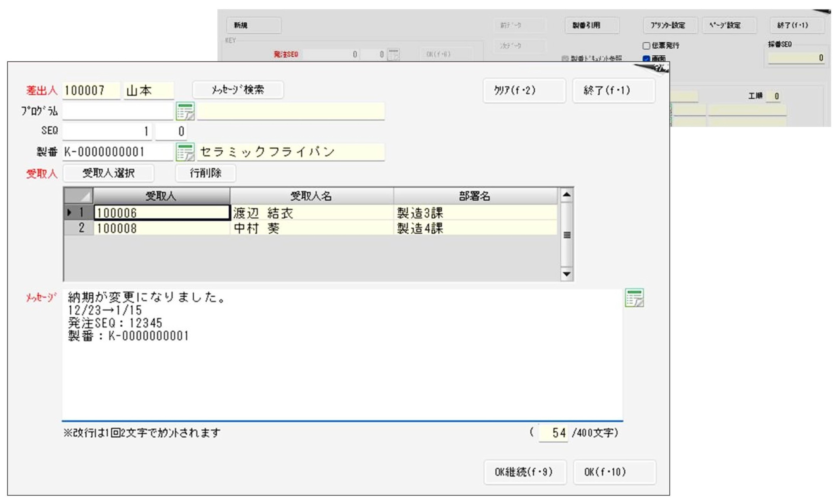Viewport: 838px width, 504px height.
Task: Open lookup icon beside 製番 field
Action: click(x=185, y=152)
